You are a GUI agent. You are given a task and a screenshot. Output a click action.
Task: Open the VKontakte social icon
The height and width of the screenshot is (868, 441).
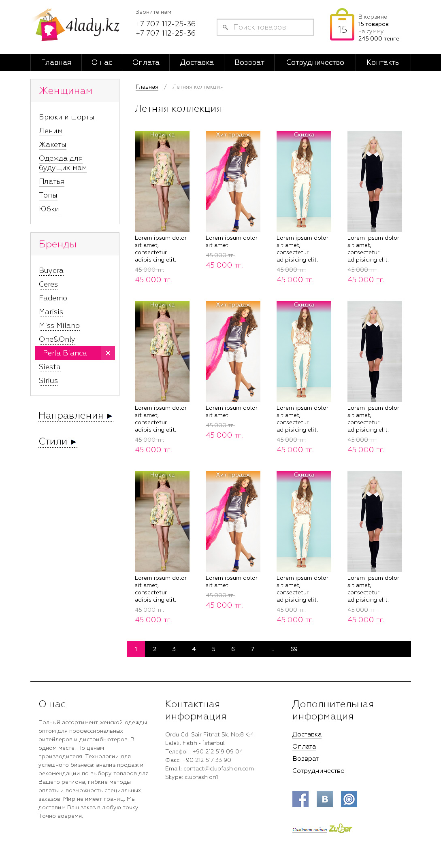coord(324,799)
